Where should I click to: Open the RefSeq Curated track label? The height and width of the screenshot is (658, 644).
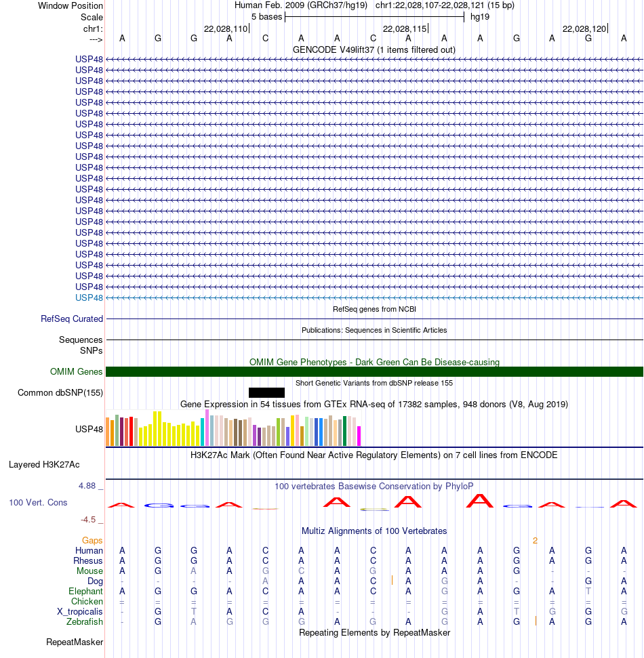click(72, 319)
